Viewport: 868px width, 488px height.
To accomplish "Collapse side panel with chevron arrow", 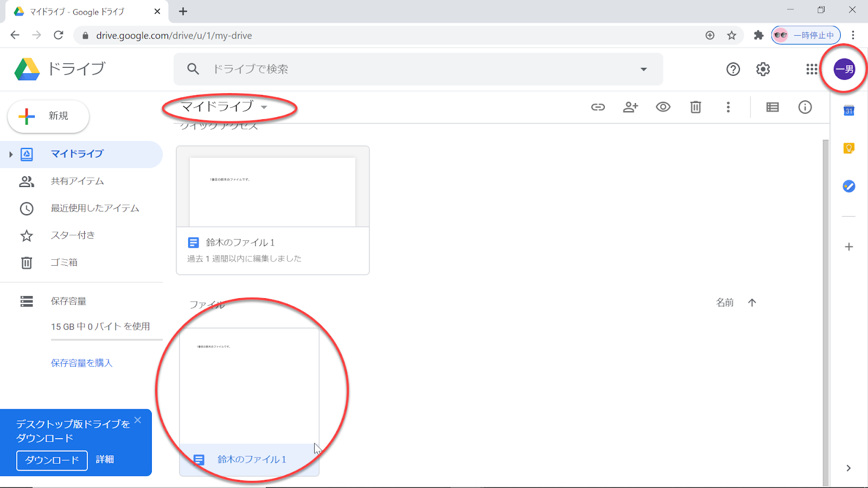I will [x=848, y=468].
